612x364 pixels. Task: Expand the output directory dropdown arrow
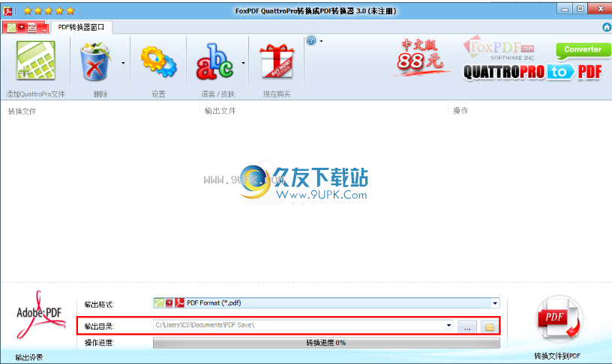point(448,325)
